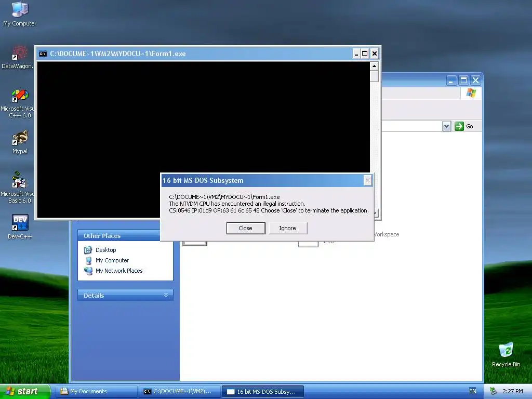Switch to C:\DOCUME~1 console taskbar button

[179, 392]
